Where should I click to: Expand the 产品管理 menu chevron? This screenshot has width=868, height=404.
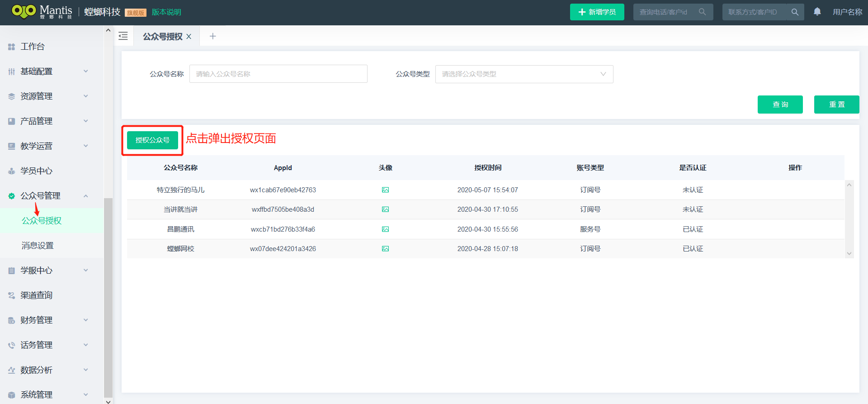click(x=85, y=121)
